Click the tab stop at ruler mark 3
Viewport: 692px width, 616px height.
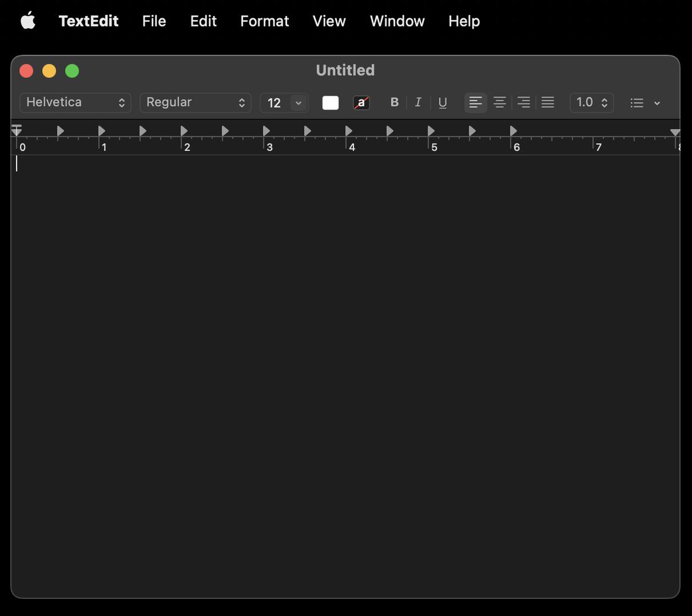tap(266, 131)
